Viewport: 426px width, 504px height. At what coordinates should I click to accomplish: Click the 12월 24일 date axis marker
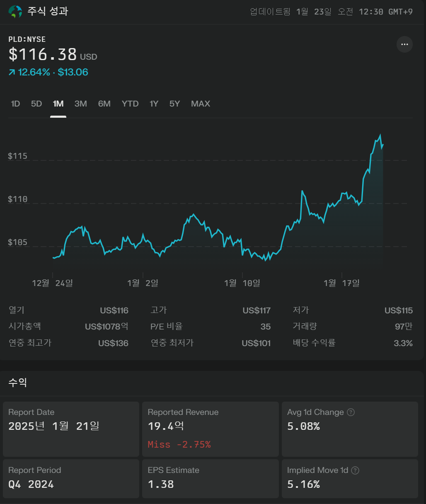coord(52,283)
